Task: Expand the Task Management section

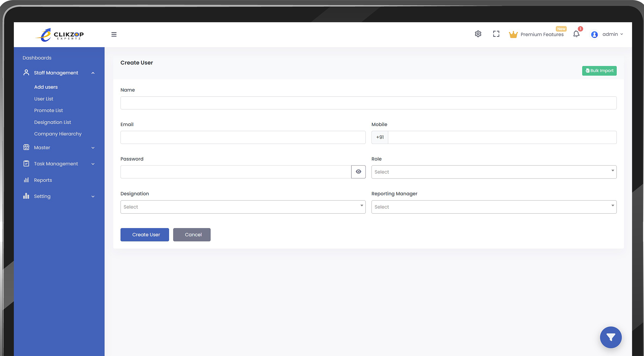Action: coord(93,164)
